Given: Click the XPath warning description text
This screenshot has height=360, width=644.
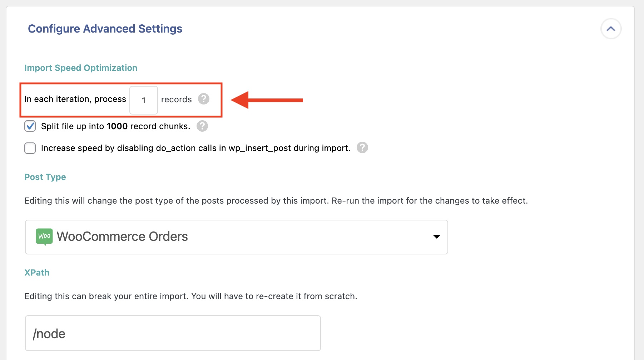Looking at the screenshot, I should coord(190,296).
